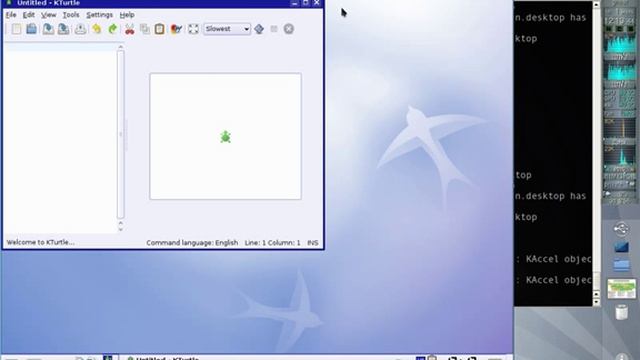Open the Tools menu
The height and width of the screenshot is (360, 640).
[71, 15]
